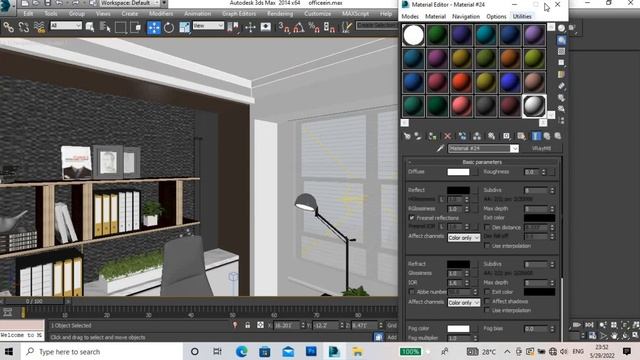Click the Select by Name icon
This screenshot has height=360, width=640.
[x=105, y=27]
